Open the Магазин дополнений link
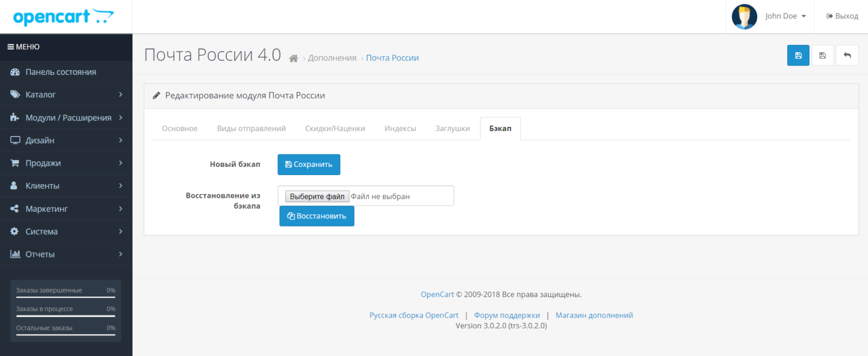The width and height of the screenshot is (868, 356). coord(594,315)
